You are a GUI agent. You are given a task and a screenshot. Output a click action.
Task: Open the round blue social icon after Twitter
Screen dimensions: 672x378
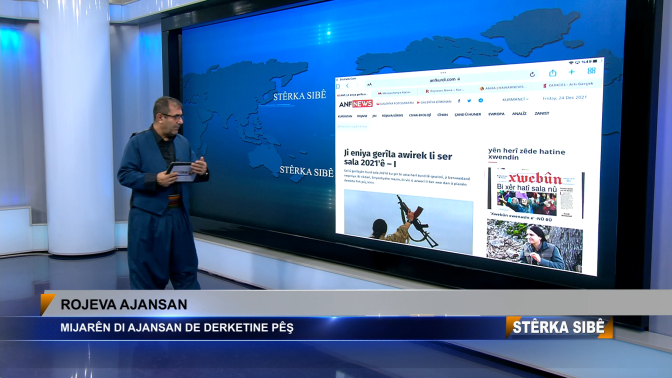click(481, 100)
